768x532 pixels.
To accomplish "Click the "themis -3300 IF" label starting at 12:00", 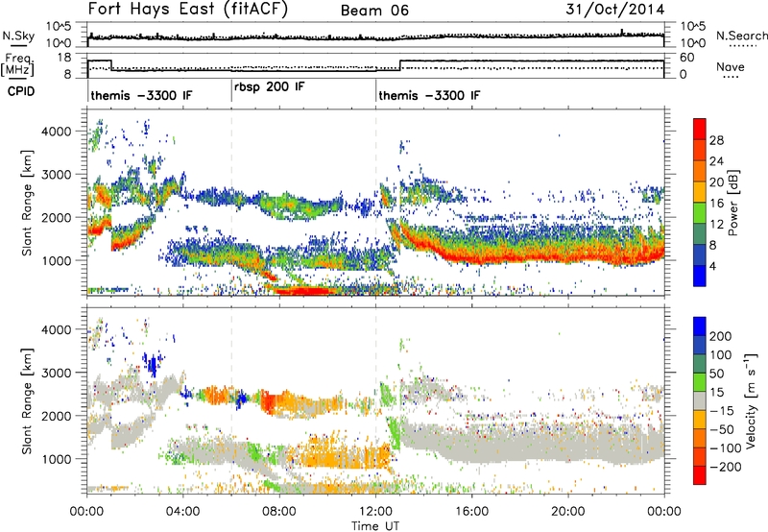I will pos(429,95).
